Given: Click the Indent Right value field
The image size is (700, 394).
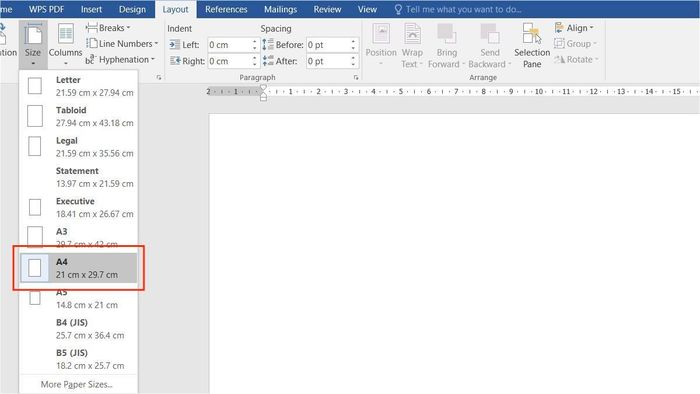Looking at the screenshot, I should tap(229, 61).
